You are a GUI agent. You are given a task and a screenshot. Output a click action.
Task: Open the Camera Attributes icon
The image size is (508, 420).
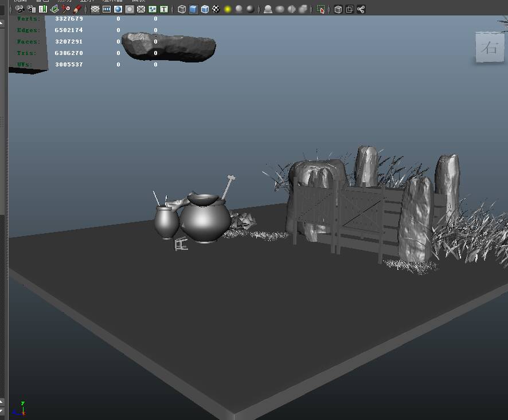(x=32, y=9)
